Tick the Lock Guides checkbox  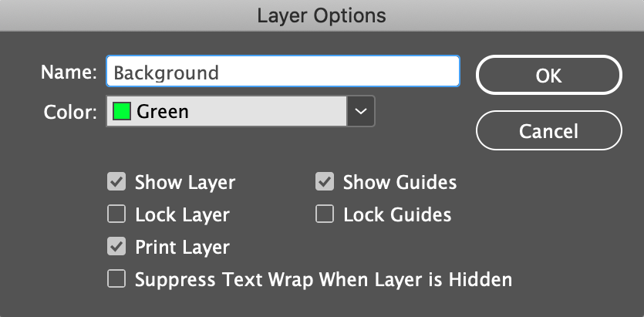coord(325,214)
